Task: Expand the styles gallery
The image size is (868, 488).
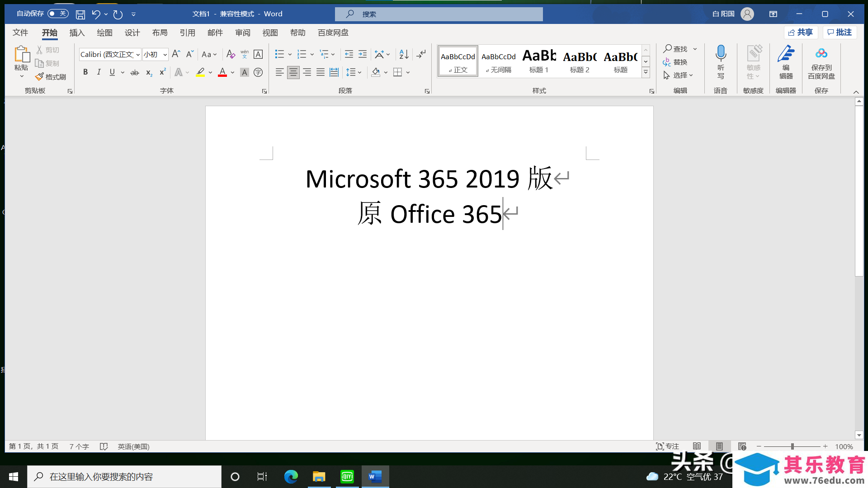Action: click(x=646, y=72)
